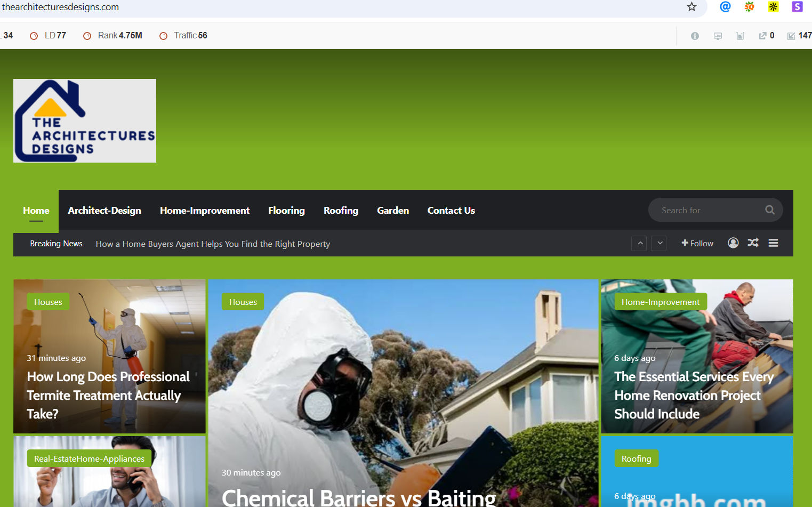
Task: Bookmark this page with the star icon
Action: click(692, 7)
